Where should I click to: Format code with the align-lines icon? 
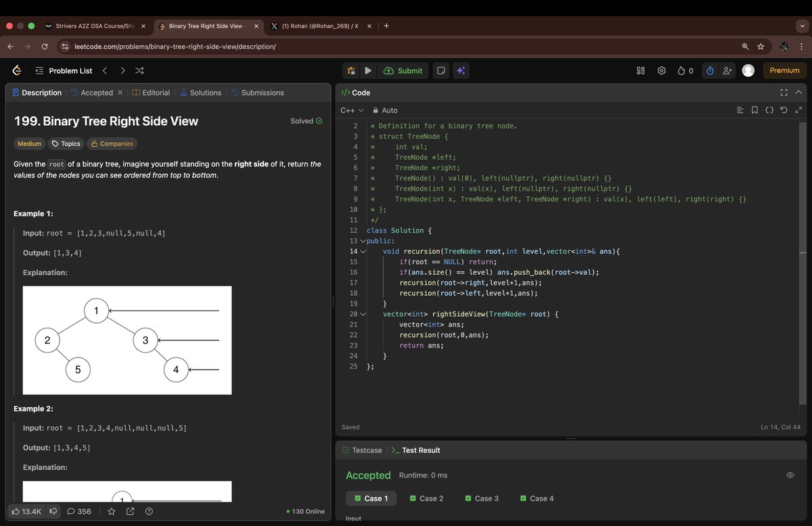740,110
